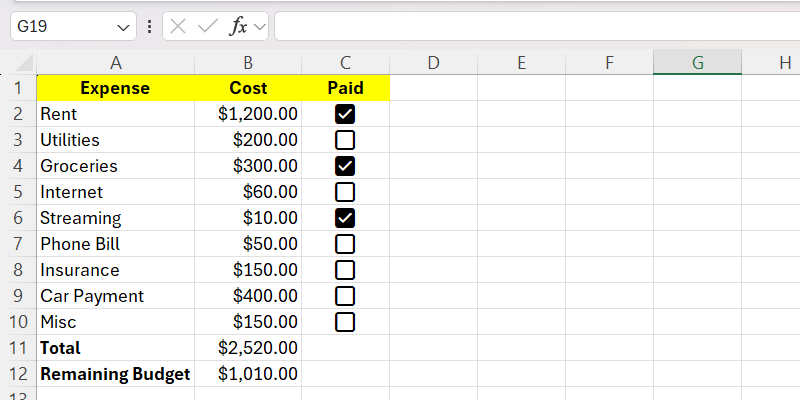Uncheck the Paid checkbox for Rent
800x400 pixels.
(x=345, y=114)
